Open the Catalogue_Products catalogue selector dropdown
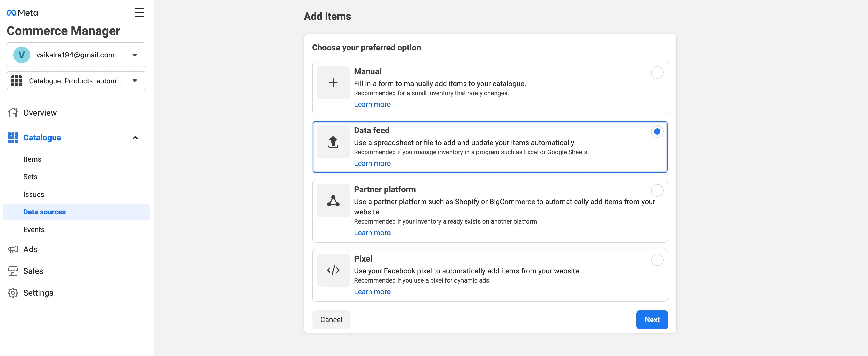Image resolution: width=868 pixels, height=356 pixels. (76, 81)
